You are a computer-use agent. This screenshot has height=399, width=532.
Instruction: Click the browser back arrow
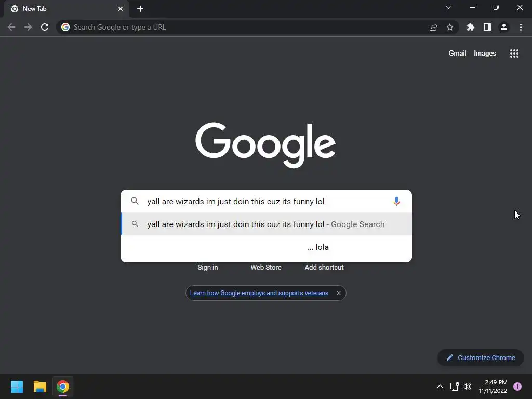click(x=11, y=27)
